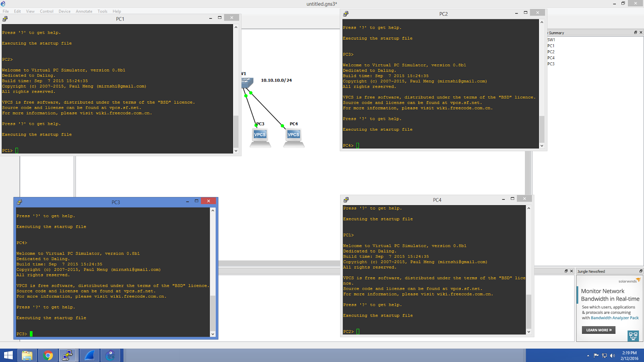
Task: Open the PuTTY system menu icon of PC3 window
Action: (19, 202)
